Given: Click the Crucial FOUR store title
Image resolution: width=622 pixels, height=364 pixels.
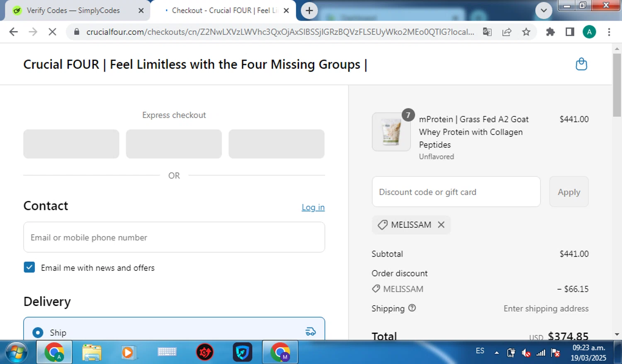Looking at the screenshot, I should point(195,65).
